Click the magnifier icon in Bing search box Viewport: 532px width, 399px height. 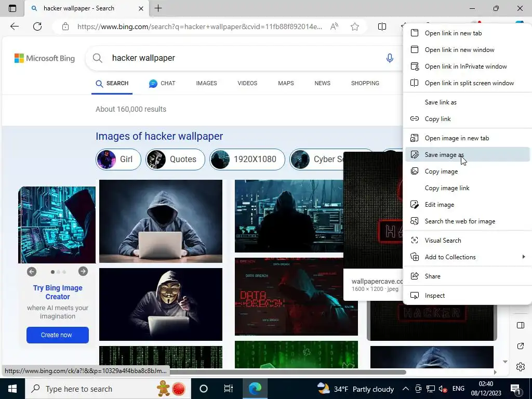coord(97,58)
